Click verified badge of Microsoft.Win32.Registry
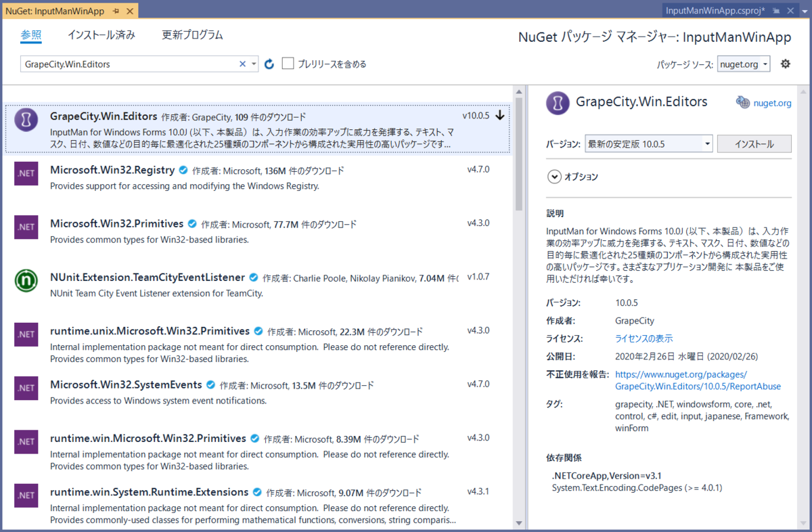This screenshot has width=812, height=532. pyautogui.click(x=183, y=170)
